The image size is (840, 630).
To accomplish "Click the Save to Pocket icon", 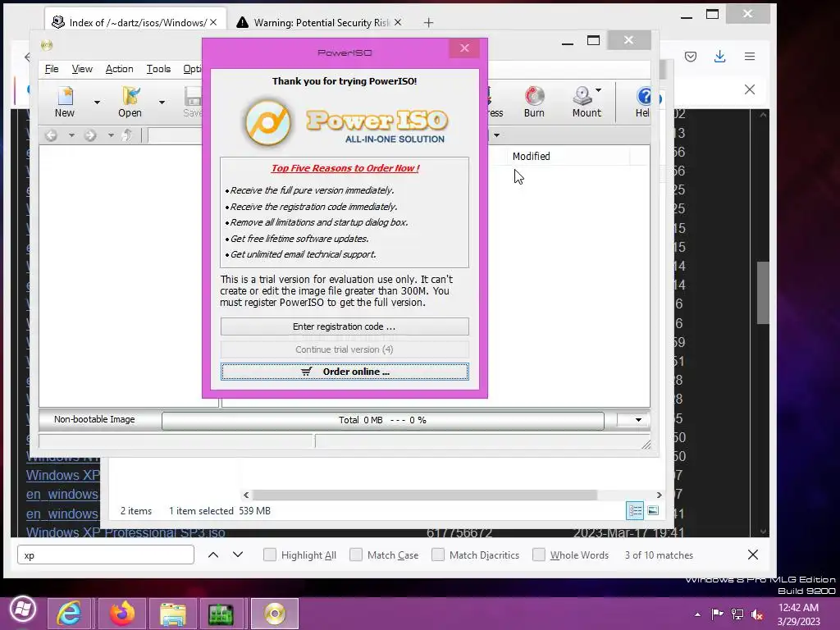I will [691, 57].
